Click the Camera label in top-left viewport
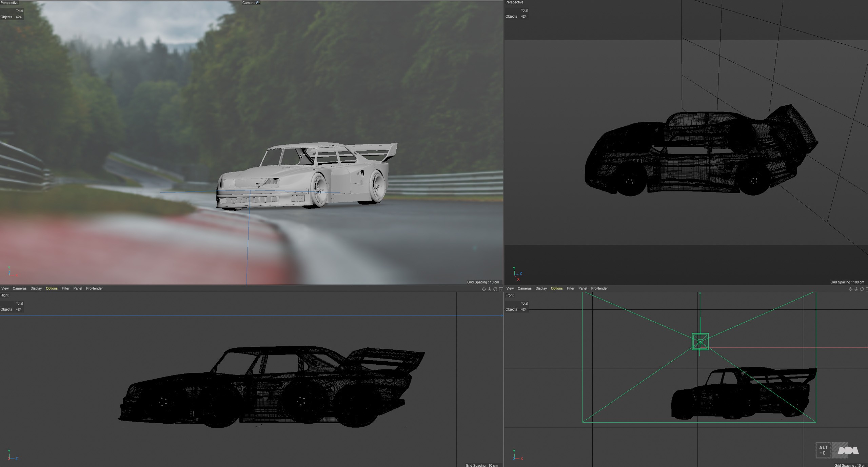The image size is (868, 467). click(248, 3)
